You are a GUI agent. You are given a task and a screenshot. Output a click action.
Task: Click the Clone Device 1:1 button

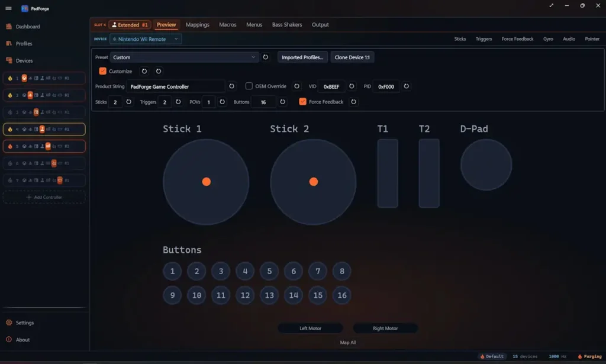click(352, 57)
